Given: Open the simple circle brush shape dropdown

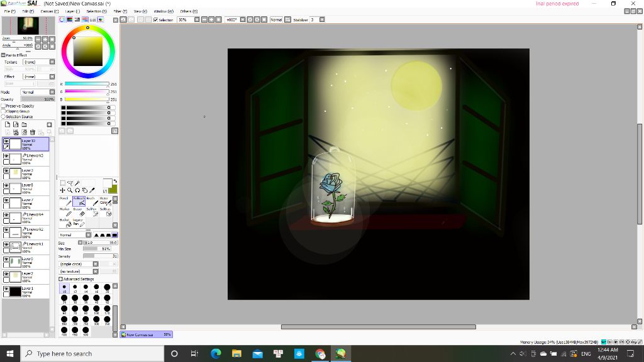Looking at the screenshot, I should (x=96, y=264).
